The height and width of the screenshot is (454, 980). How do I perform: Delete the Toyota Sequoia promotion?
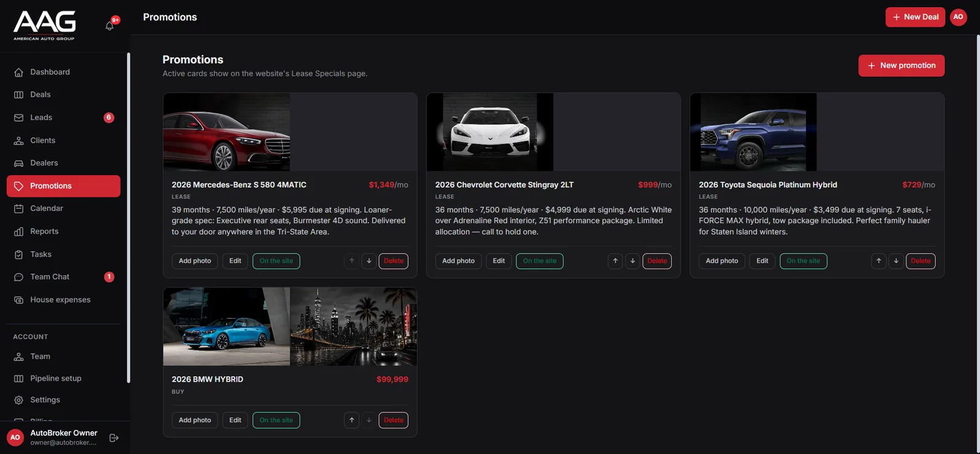pos(921,261)
